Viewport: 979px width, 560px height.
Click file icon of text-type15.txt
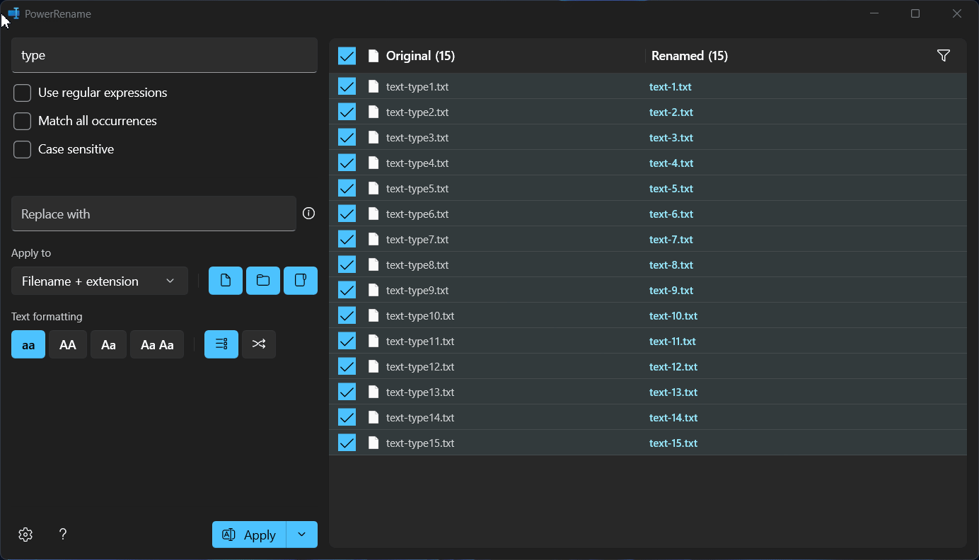[373, 443]
